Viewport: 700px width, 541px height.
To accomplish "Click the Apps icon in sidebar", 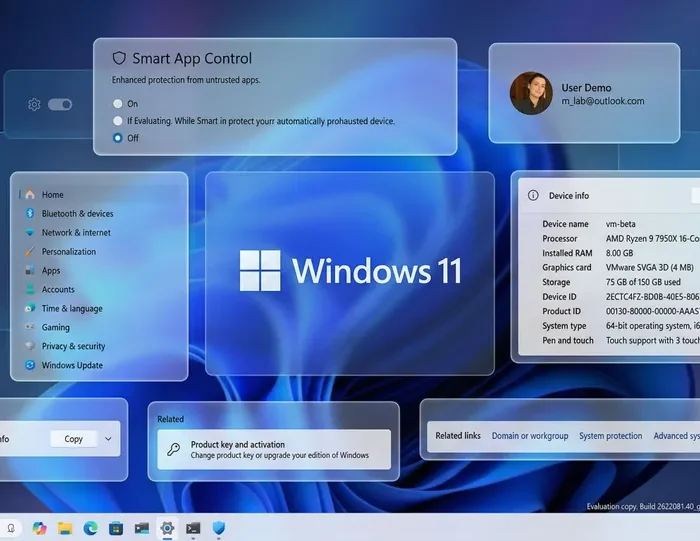I will [30, 270].
